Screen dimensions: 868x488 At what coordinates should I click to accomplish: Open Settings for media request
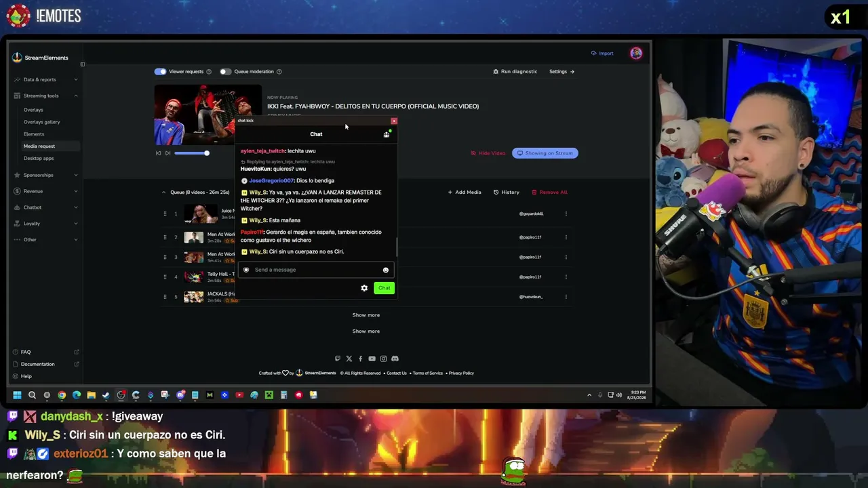coord(561,72)
